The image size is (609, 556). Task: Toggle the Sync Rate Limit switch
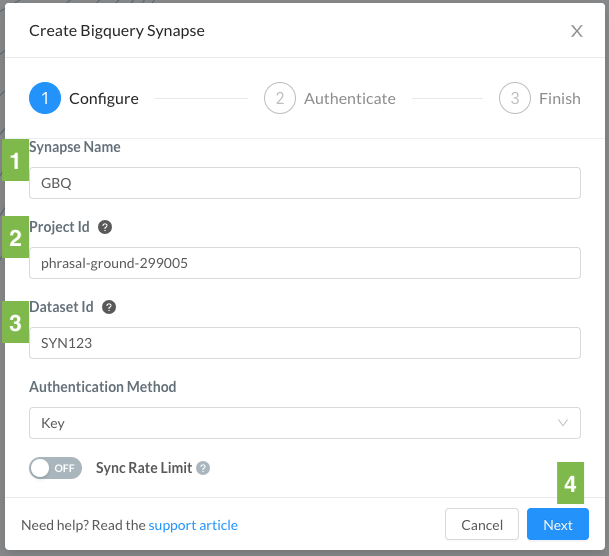click(x=56, y=468)
